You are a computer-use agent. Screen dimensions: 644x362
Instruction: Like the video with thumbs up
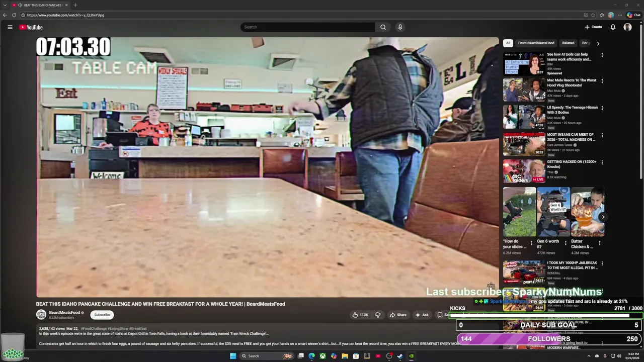(x=360, y=315)
